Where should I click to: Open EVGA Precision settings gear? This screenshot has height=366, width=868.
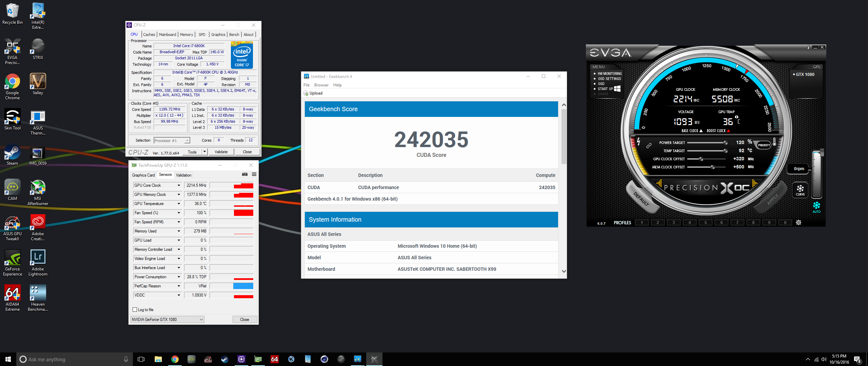click(798, 223)
